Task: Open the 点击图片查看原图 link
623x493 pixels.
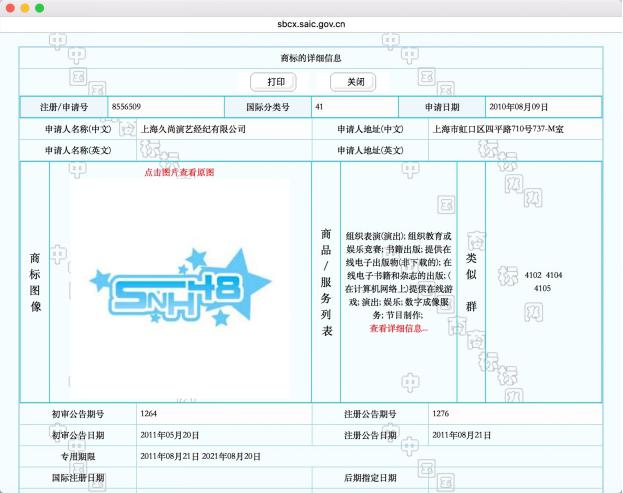Action: click(179, 172)
